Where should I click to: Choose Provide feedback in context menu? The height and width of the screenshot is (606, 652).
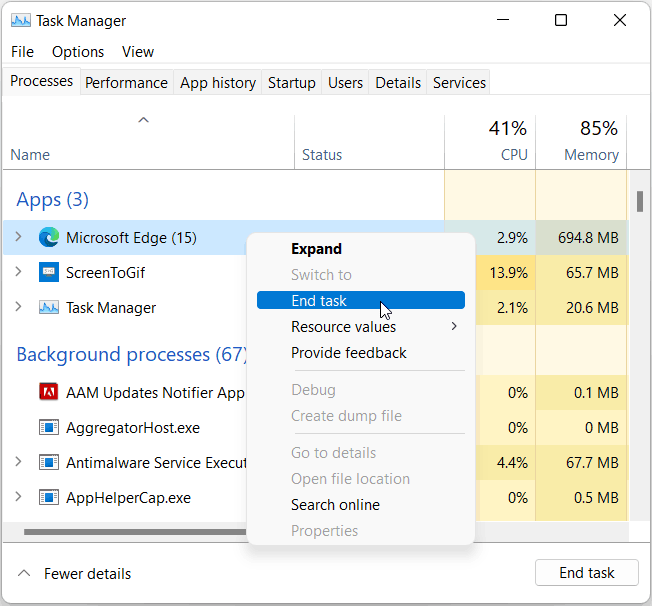tap(361, 353)
